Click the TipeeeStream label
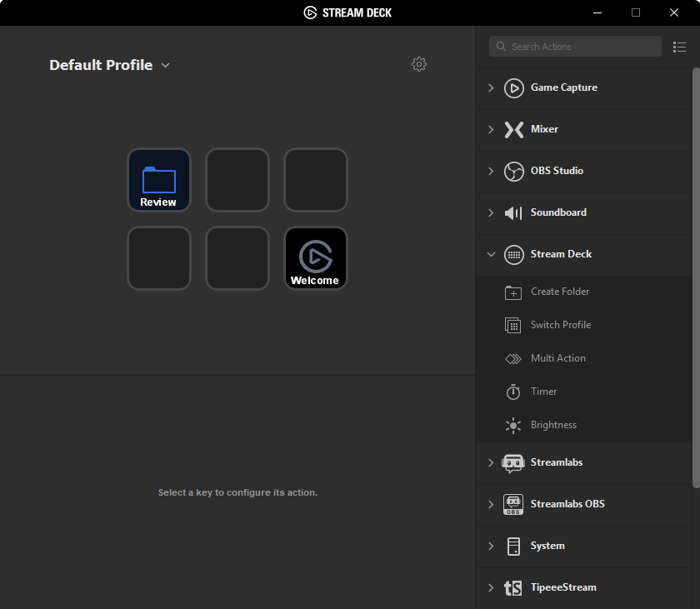The image size is (700, 609). pyautogui.click(x=563, y=587)
